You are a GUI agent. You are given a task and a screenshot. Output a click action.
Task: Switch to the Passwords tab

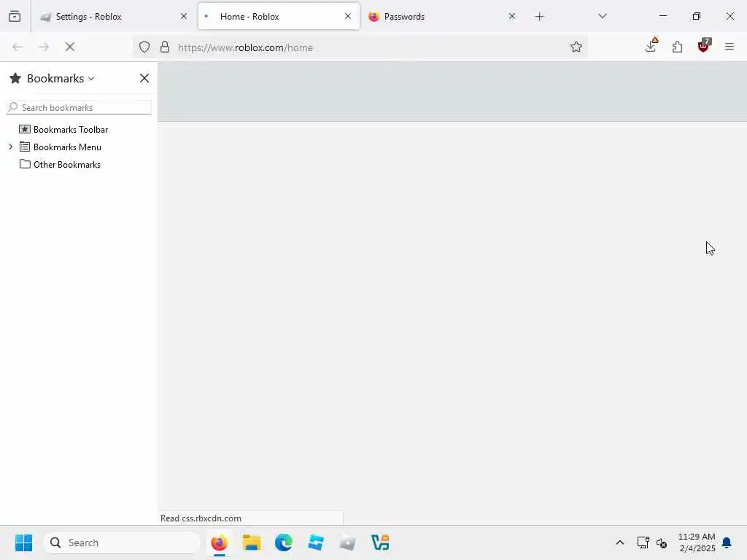[443, 17]
